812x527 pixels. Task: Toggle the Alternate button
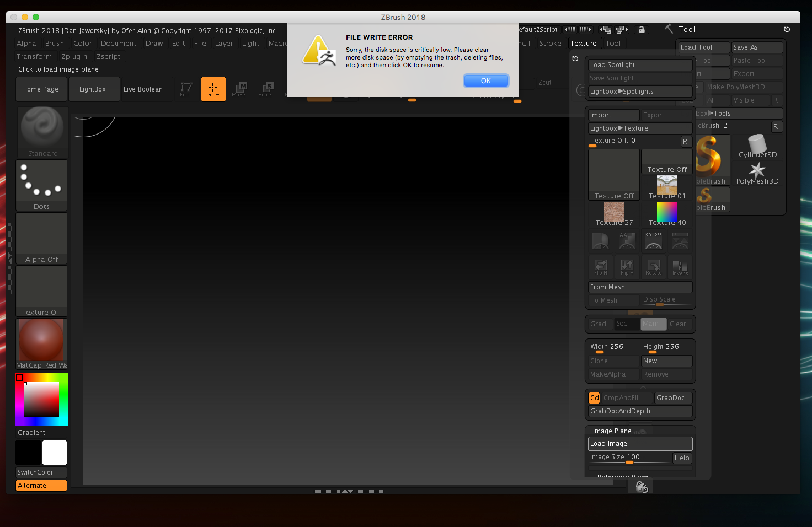point(41,486)
